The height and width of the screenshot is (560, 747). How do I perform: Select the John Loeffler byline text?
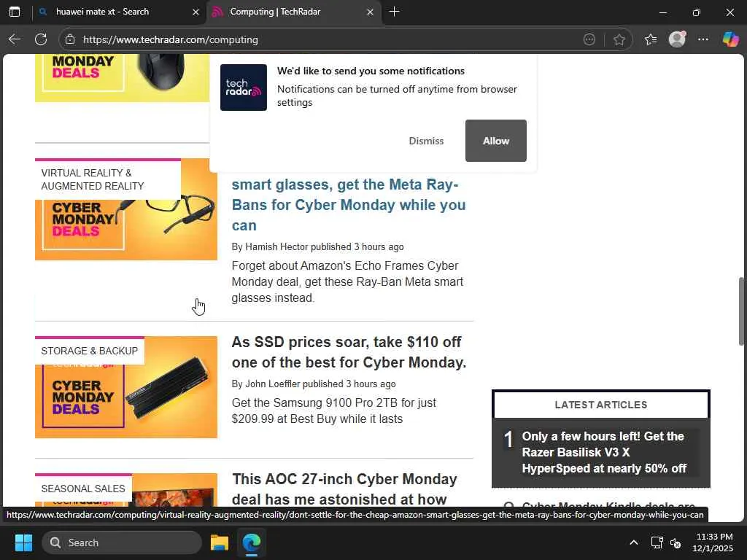click(314, 384)
